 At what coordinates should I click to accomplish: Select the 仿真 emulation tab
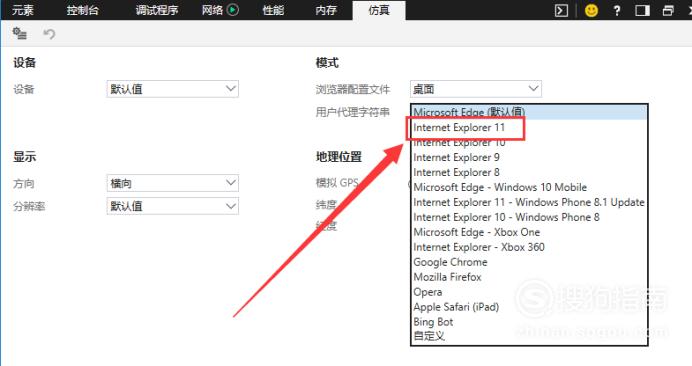(x=379, y=10)
